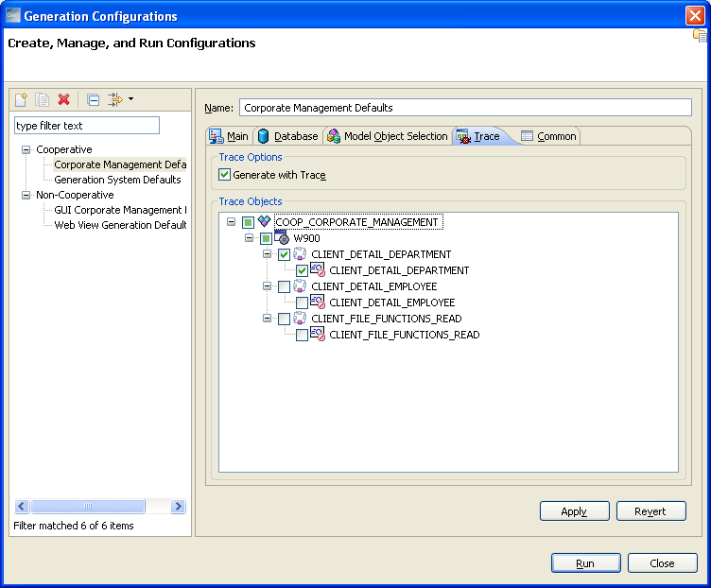This screenshot has width=711, height=588.
Task: Click the W900 window icon
Action: tap(282, 237)
